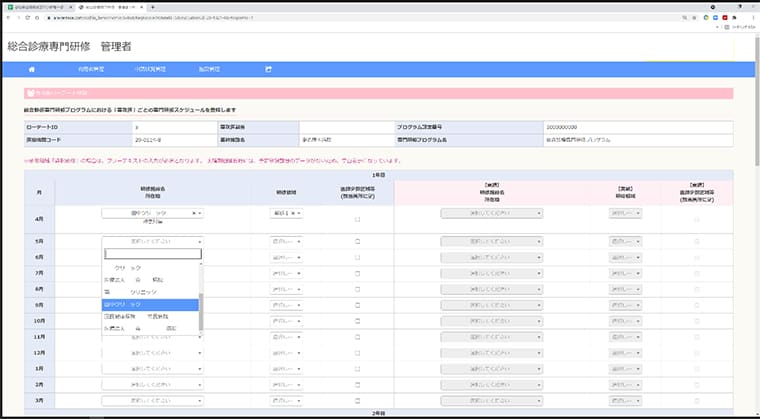Open the 3月 training facility dropdown

tap(153, 401)
